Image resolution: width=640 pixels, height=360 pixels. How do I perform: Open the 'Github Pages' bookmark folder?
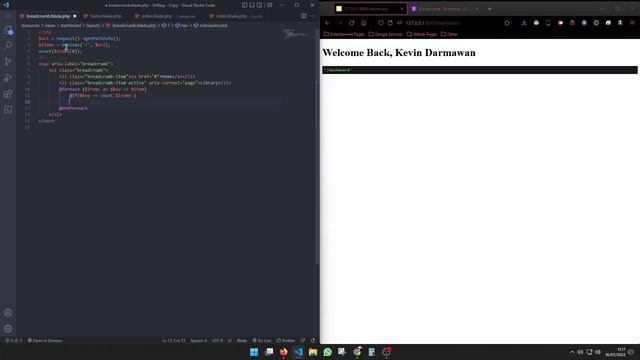pos(422,34)
